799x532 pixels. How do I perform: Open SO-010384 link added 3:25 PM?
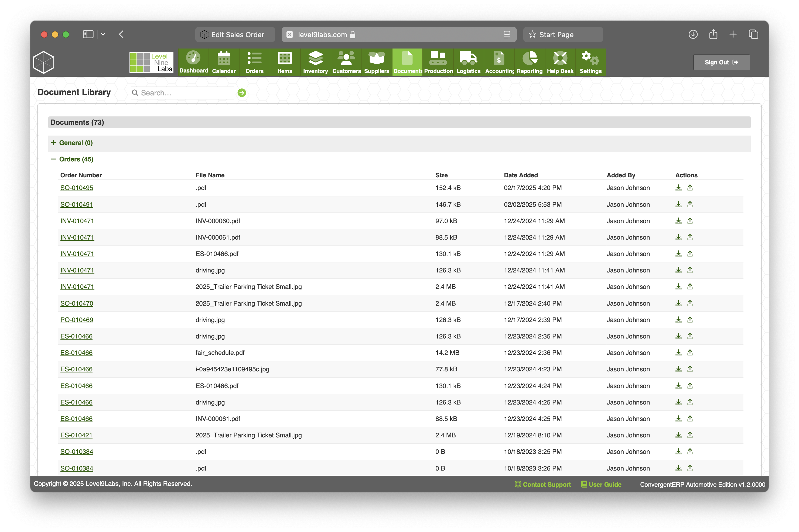tap(77, 452)
